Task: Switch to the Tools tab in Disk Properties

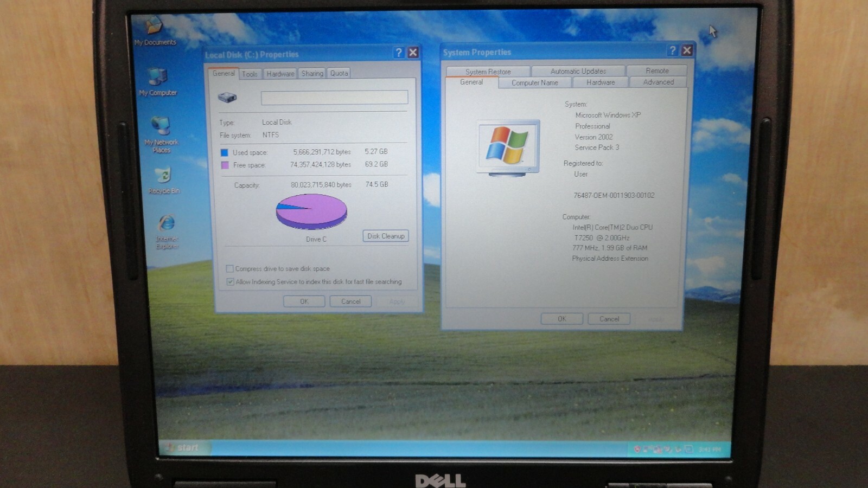Action: tap(250, 74)
